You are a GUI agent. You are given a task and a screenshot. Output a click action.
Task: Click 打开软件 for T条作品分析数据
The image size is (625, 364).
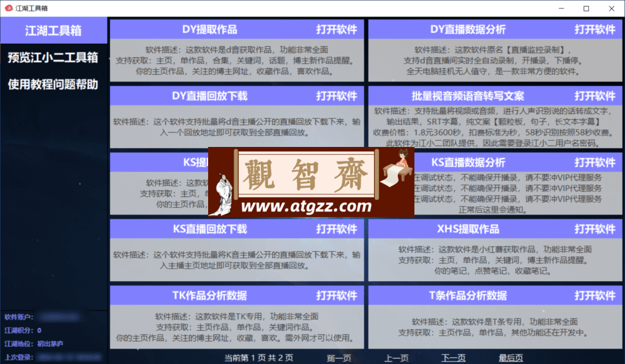tap(594, 296)
